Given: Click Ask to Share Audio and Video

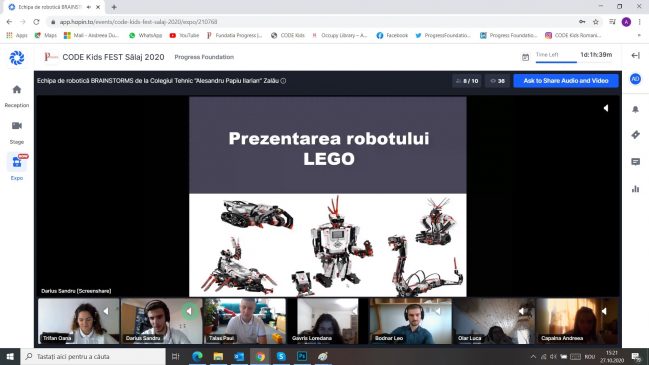Looking at the screenshot, I should click(566, 81).
